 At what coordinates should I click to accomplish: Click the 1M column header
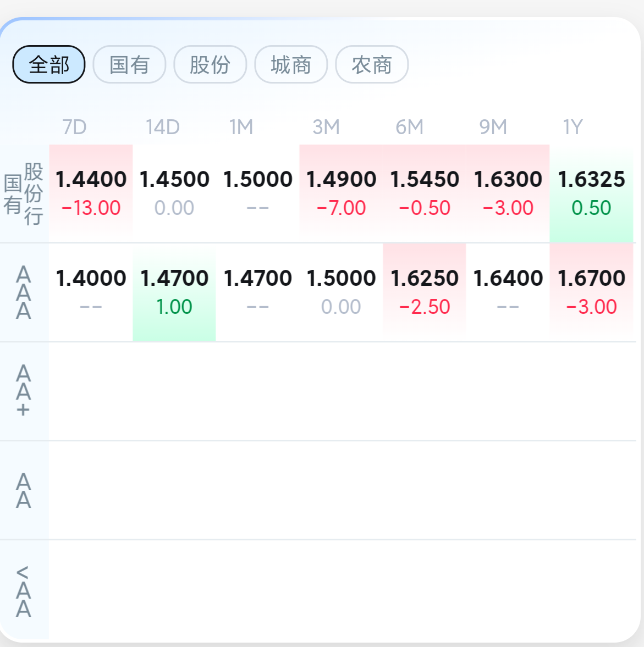click(241, 126)
